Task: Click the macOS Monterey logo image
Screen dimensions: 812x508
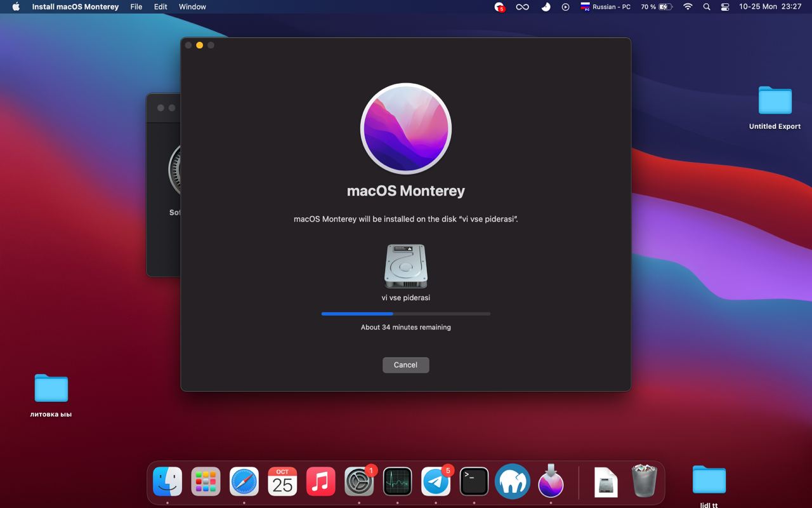Action: 406,128
